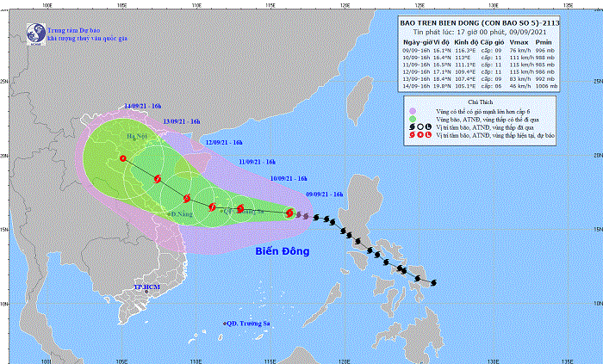Click the red storm symbol nearest Hà Nội

tap(124, 158)
